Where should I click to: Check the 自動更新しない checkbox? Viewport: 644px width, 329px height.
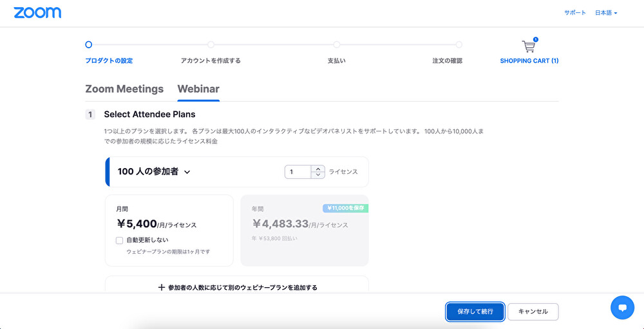pos(120,240)
